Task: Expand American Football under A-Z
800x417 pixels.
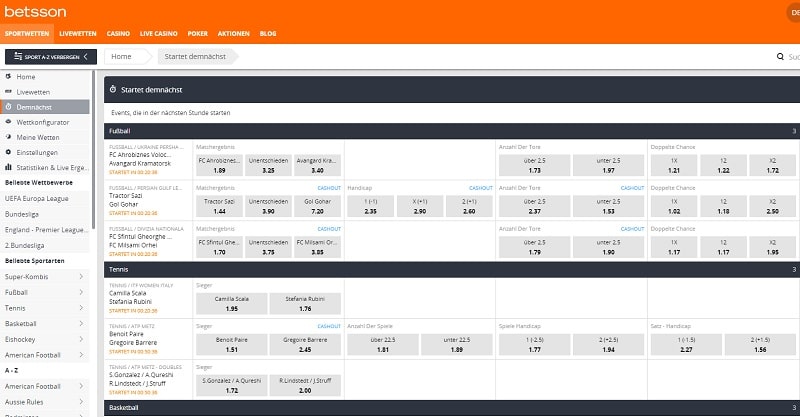Action: [81, 386]
